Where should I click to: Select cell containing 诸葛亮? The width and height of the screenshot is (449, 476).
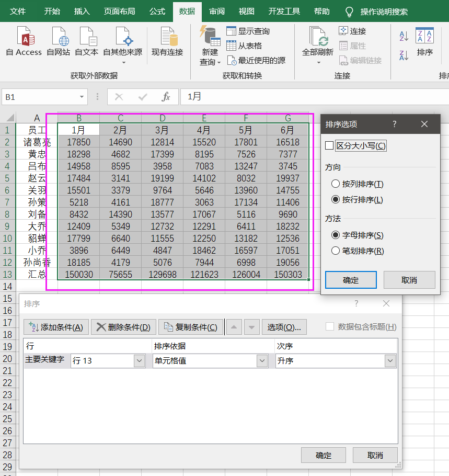click(x=37, y=142)
